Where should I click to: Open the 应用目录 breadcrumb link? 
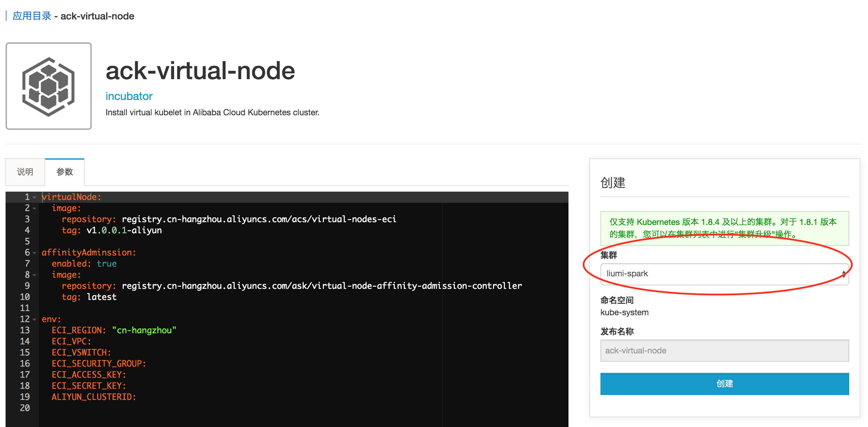32,16
